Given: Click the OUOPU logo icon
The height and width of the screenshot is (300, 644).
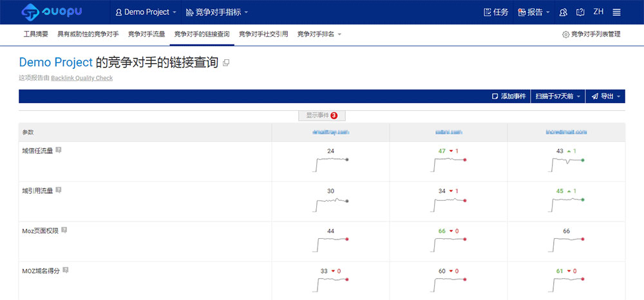Looking at the screenshot, I should click(x=30, y=12).
